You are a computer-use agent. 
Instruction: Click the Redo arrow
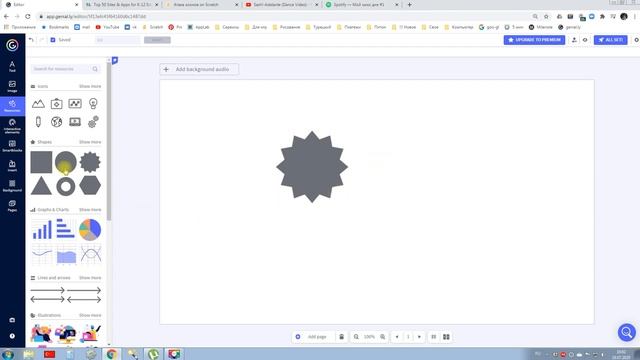click(41, 40)
